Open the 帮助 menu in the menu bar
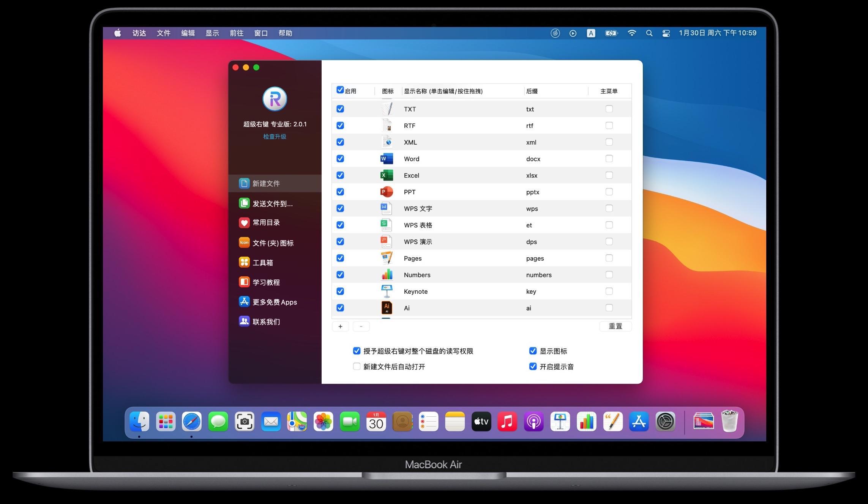This screenshot has height=504, width=868. click(x=286, y=33)
